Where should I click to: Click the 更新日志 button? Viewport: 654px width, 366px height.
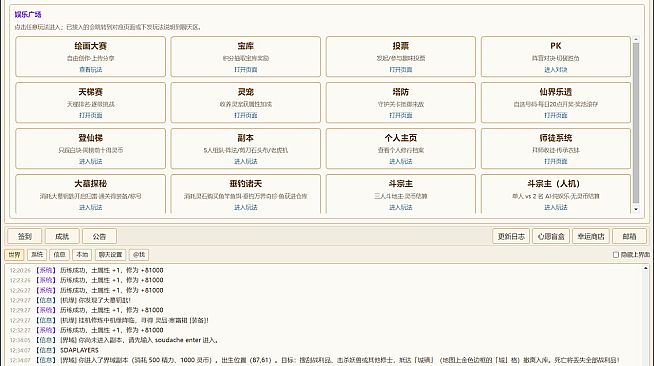tap(511, 236)
